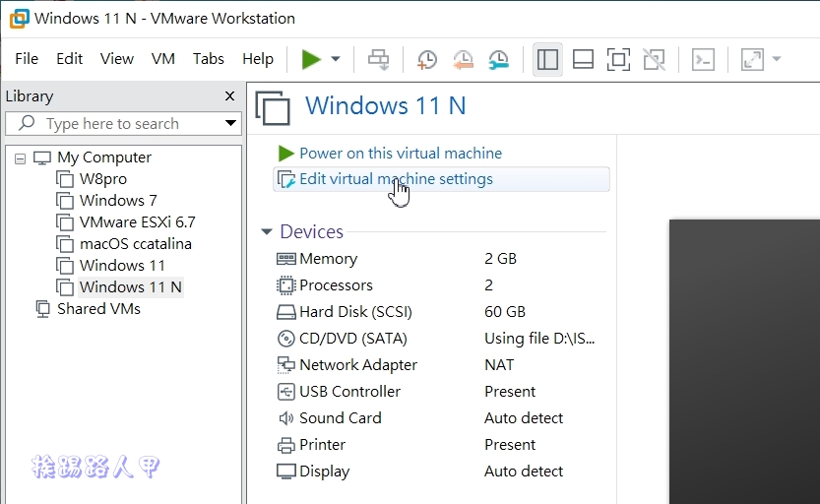Click the CD/DVD disc icon
The height and width of the screenshot is (504, 820).
pos(286,339)
